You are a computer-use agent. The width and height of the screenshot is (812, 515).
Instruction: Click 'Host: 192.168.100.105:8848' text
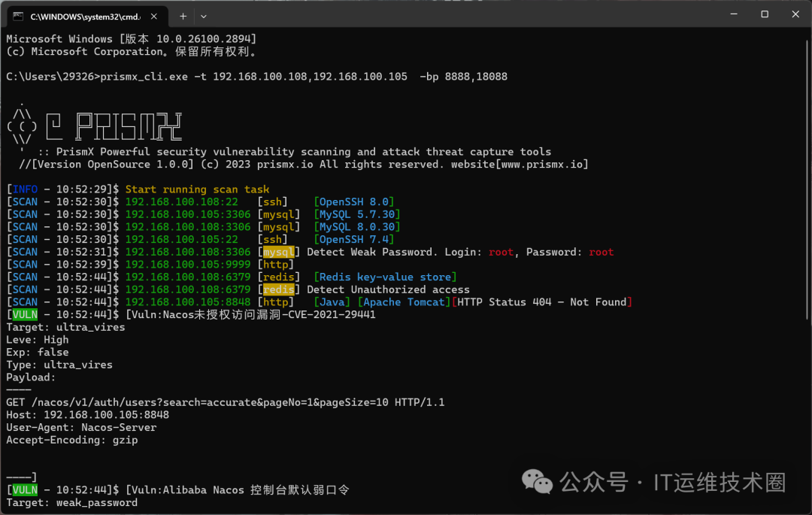tap(87, 415)
